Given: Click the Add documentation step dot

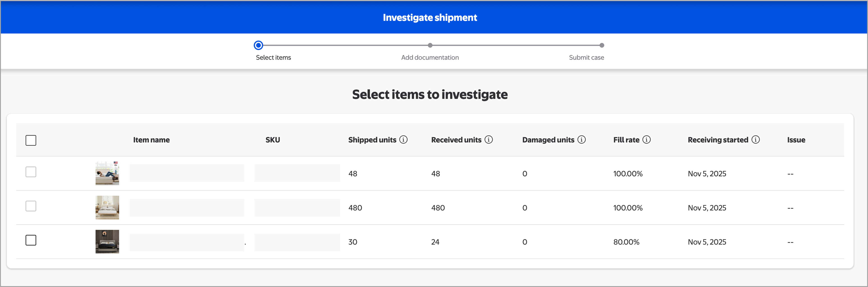Looking at the screenshot, I should 430,45.
